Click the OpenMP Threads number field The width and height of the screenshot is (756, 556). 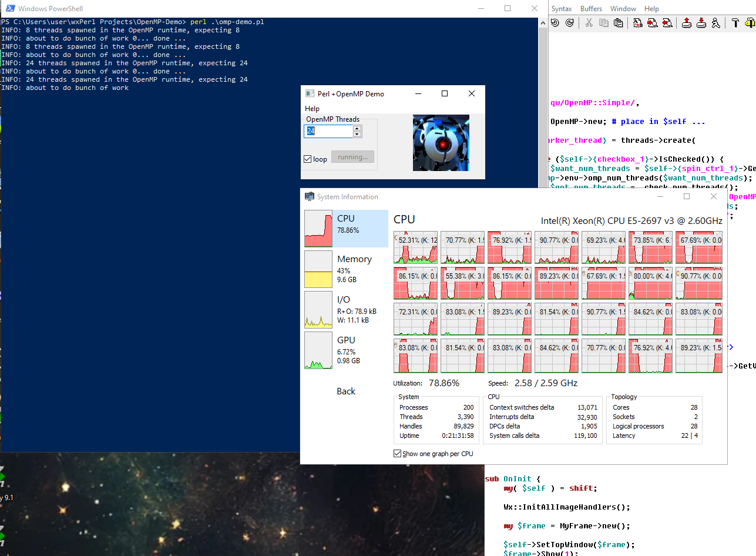coord(328,131)
